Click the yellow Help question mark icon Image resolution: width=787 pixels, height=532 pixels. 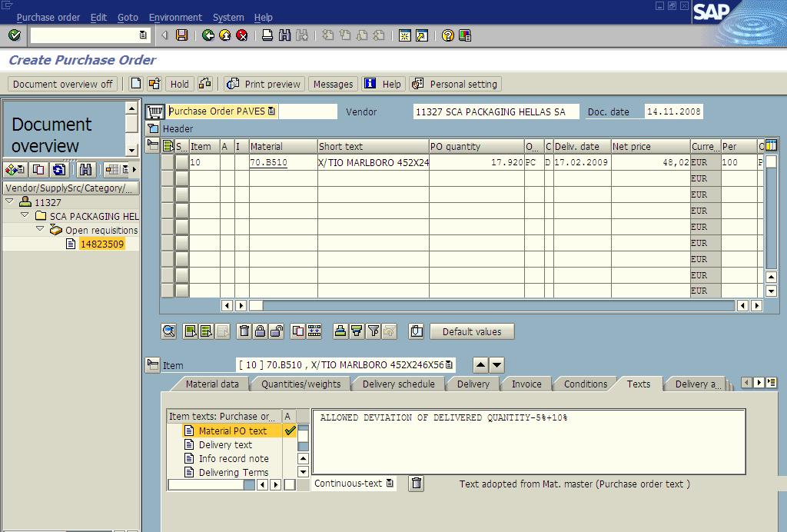[448, 35]
